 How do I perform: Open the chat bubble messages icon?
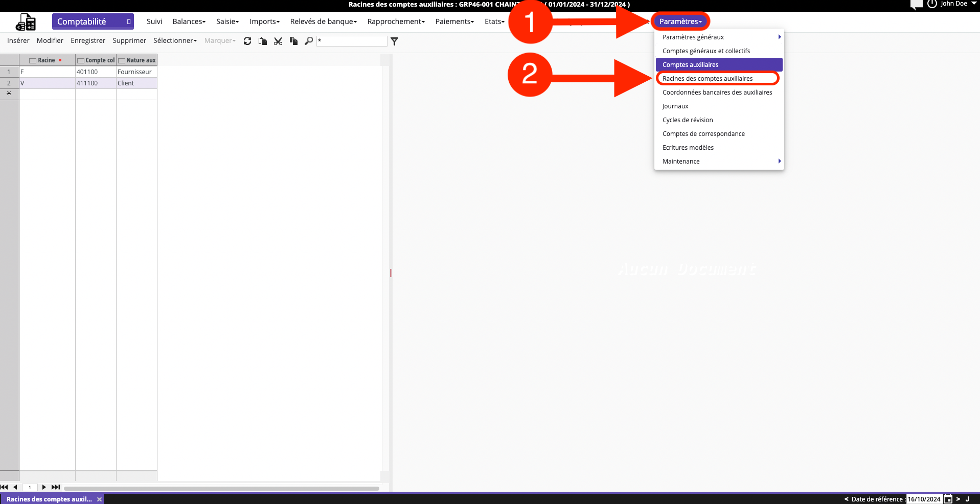click(917, 4)
